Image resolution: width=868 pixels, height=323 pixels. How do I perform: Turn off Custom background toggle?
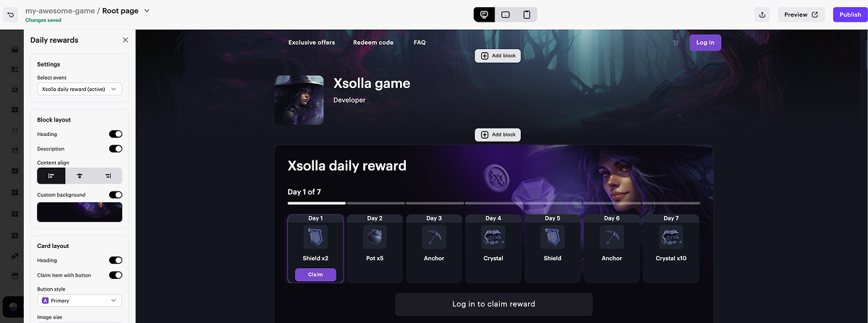tap(116, 195)
